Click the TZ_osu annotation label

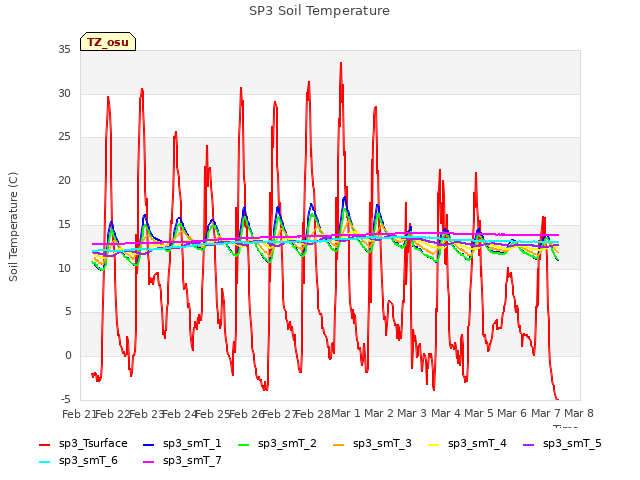108,42
